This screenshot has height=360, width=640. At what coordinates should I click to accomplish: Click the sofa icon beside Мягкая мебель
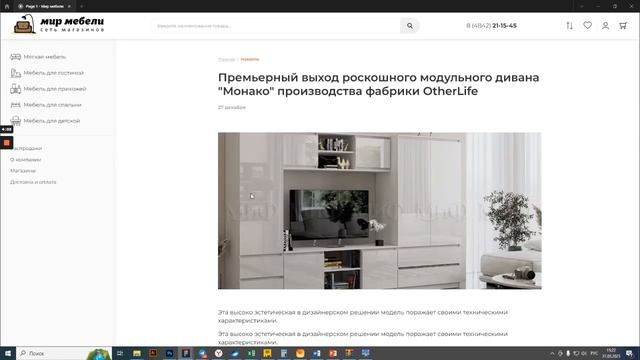(16, 57)
